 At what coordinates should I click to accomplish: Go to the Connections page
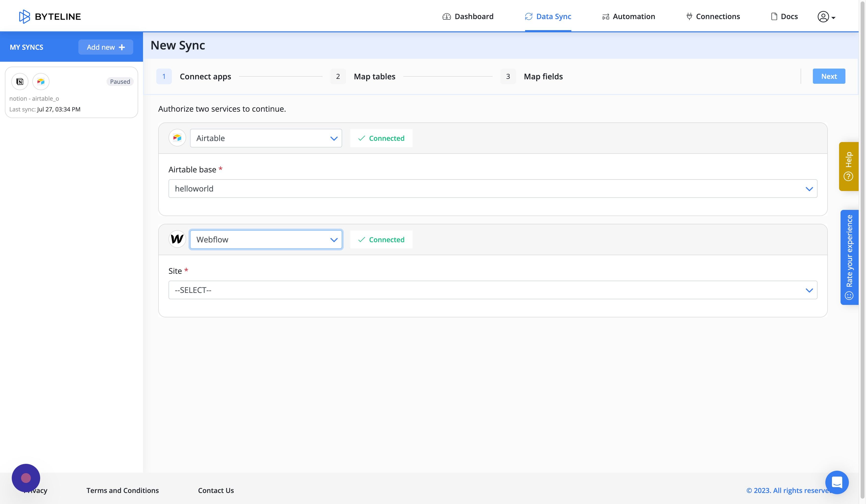pyautogui.click(x=713, y=16)
